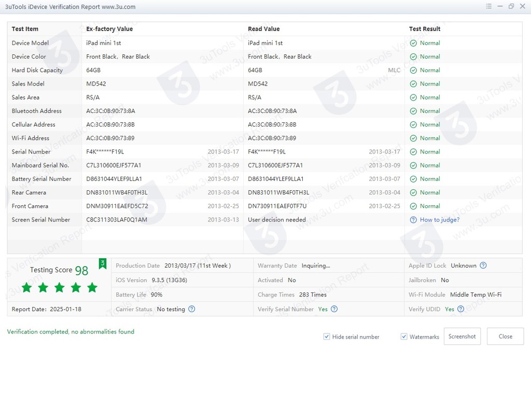Click the Test Item column header
The image size is (531, 420).
pos(25,29)
